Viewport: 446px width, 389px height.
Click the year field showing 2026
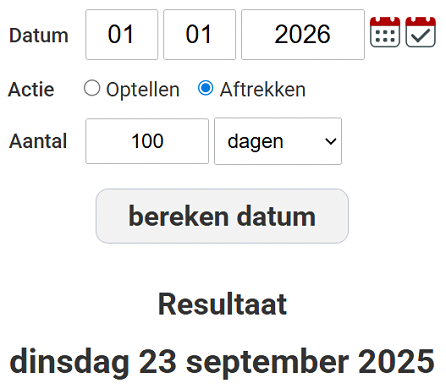tap(303, 35)
